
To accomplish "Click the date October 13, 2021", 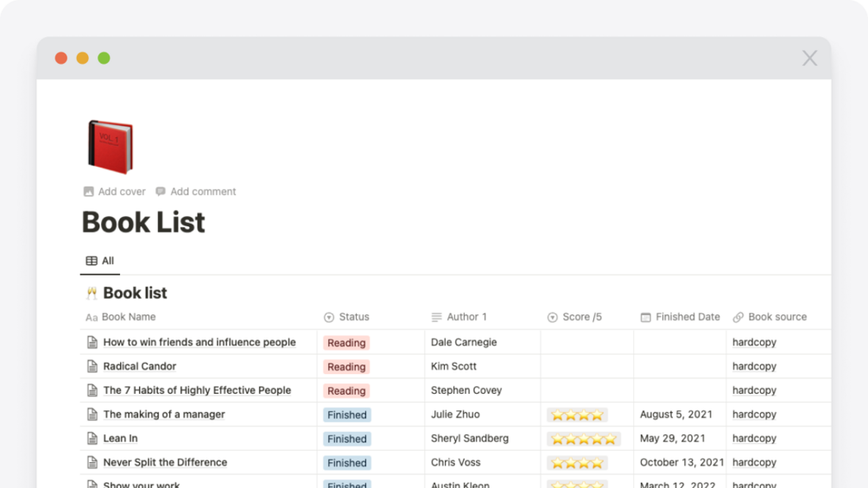I will (682, 462).
